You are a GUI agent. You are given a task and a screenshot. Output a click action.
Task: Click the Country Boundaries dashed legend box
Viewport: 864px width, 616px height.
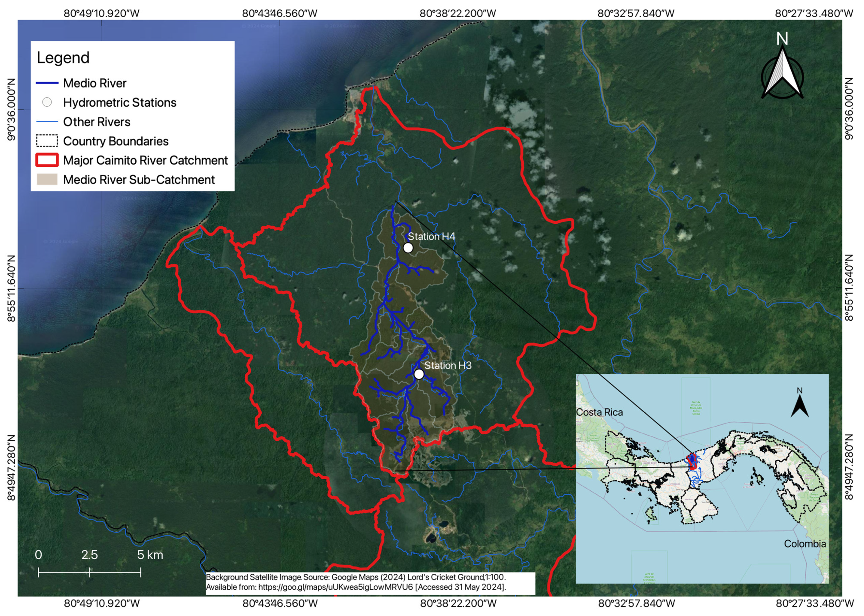tap(47, 141)
